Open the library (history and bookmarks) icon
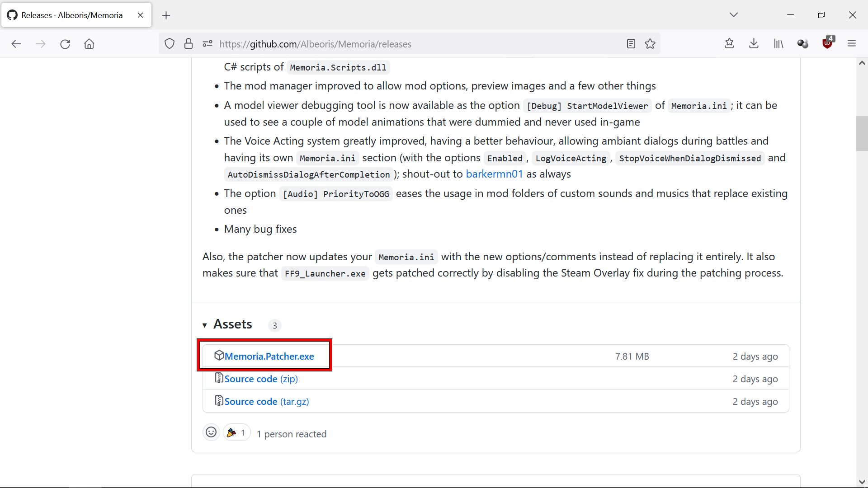 (x=778, y=44)
